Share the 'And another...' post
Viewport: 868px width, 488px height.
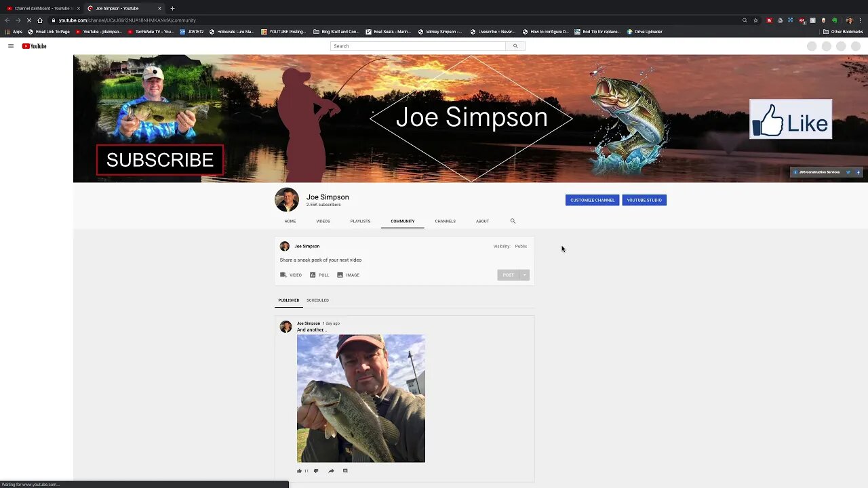click(331, 471)
